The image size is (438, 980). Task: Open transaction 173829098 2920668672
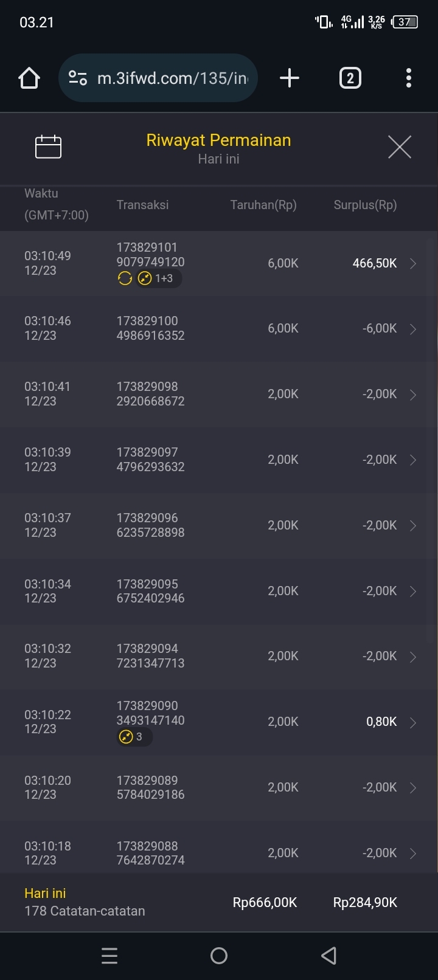coord(150,394)
